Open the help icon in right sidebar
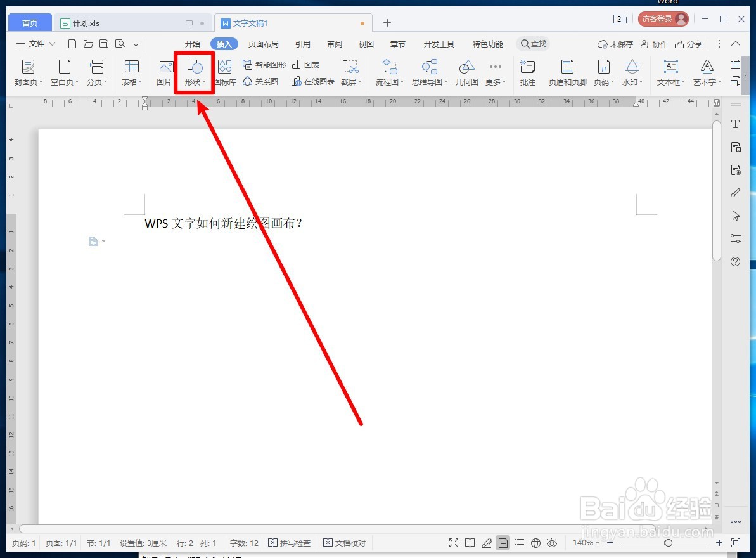Image resolution: width=756 pixels, height=558 pixels. pyautogui.click(x=735, y=261)
